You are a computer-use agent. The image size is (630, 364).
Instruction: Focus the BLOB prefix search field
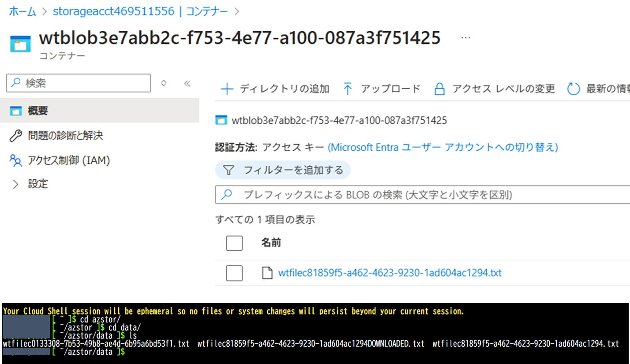[423, 195]
